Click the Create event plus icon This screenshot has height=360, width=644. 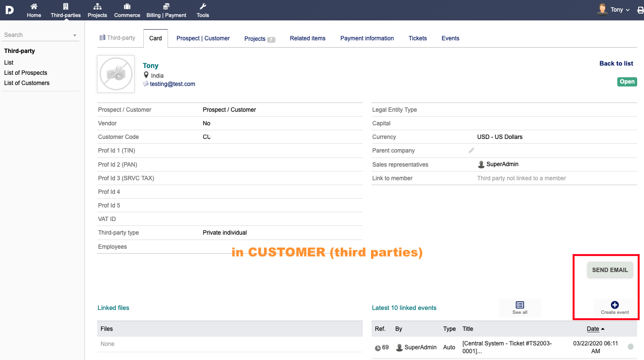click(615, 305)
